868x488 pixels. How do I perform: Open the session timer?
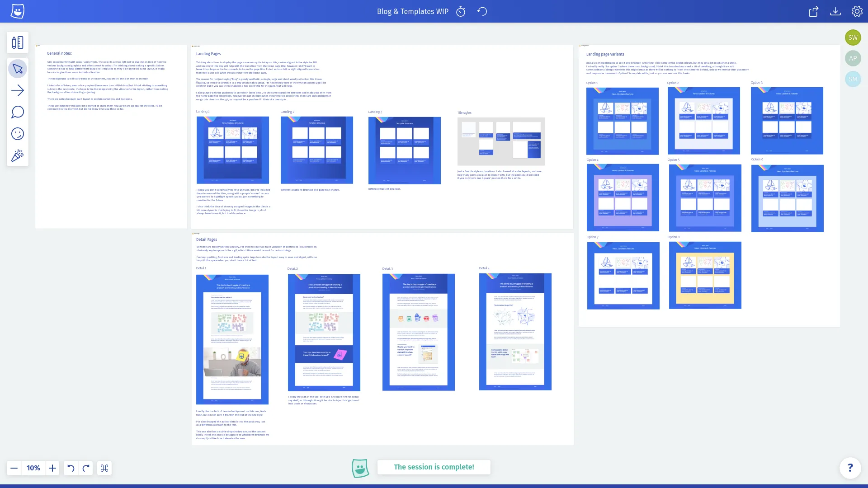click(x=461, y=11)
